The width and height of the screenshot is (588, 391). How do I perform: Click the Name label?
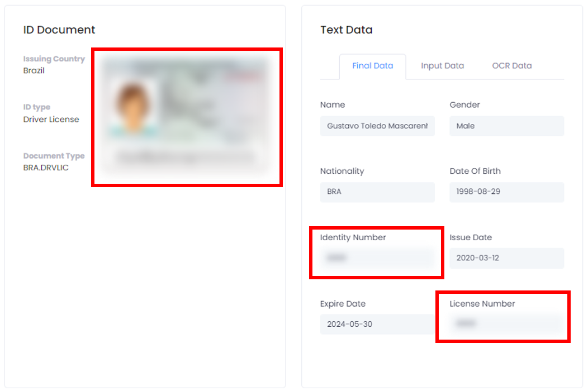click(333, 105)
